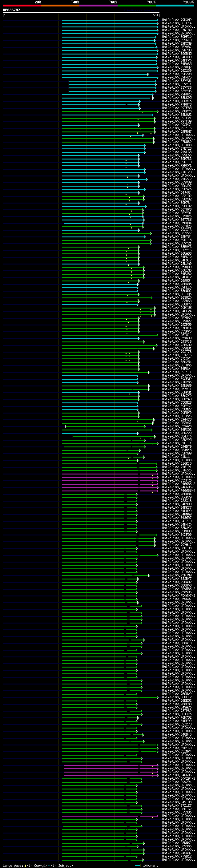Image resolution: width=197 pixels, height=868 pixels.
Task: Select hit UniRef100_A2X8Q7
Action: (177, 67)
